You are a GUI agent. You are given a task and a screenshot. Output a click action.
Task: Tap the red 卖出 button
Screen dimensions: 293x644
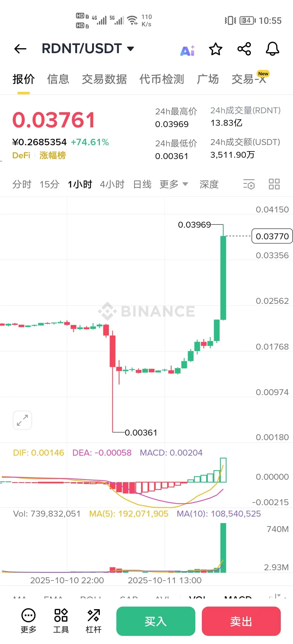[241, 621]
